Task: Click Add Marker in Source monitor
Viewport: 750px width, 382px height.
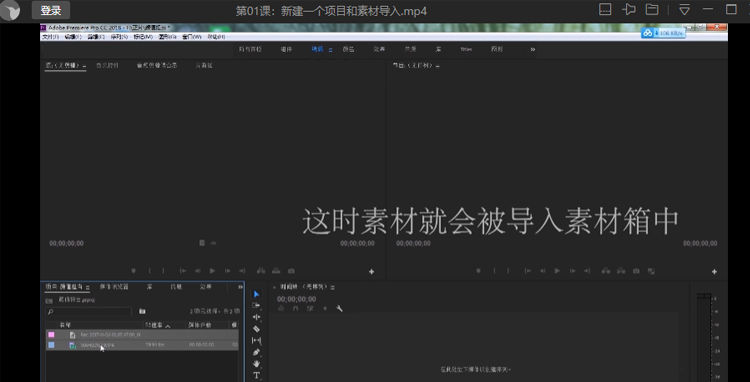Action: pos(133,271)
